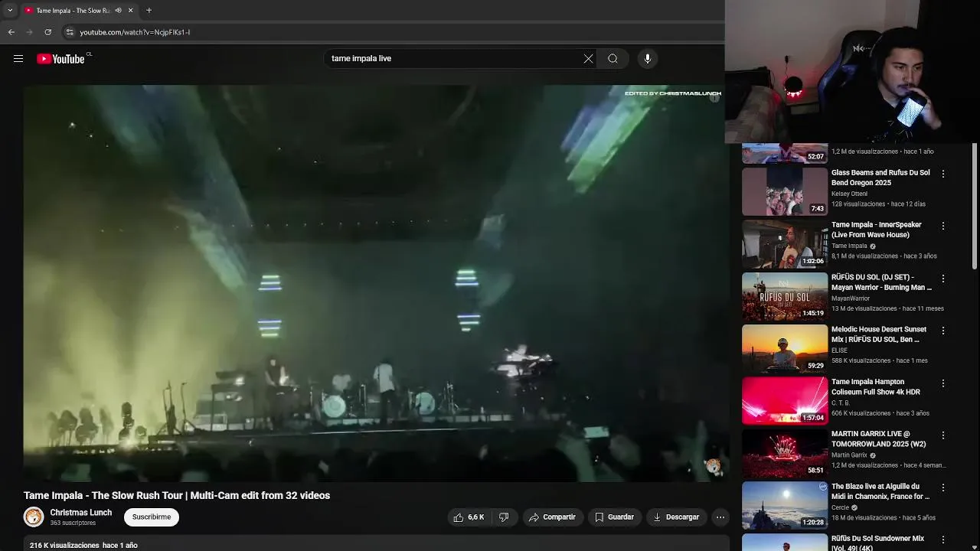Open a new browser tab

click(149, 11)
